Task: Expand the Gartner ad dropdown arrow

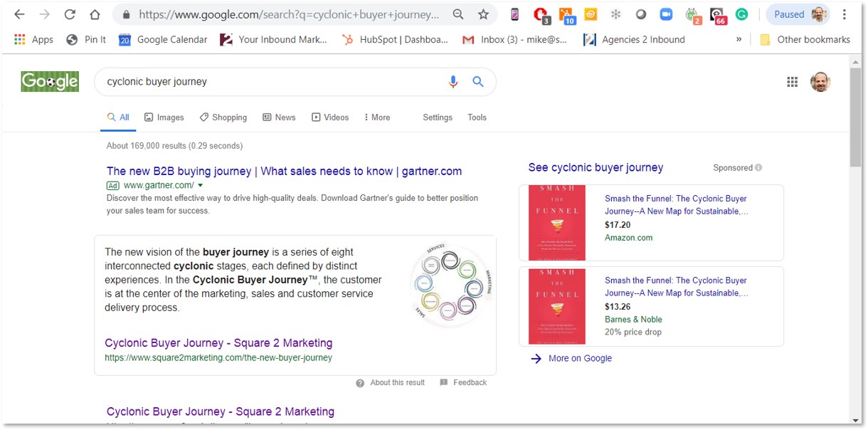Action: tap(201, 186)
